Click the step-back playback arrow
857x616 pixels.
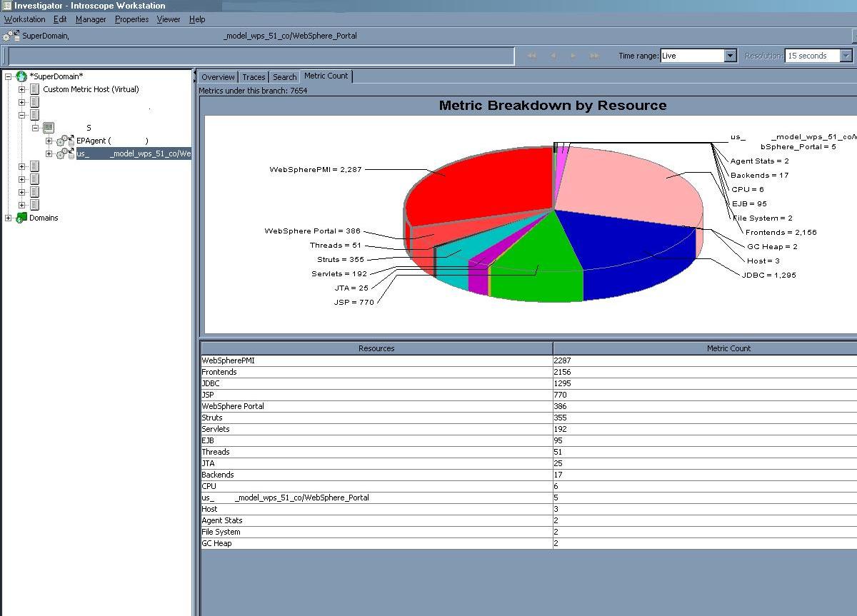click(x=553, y=56)
